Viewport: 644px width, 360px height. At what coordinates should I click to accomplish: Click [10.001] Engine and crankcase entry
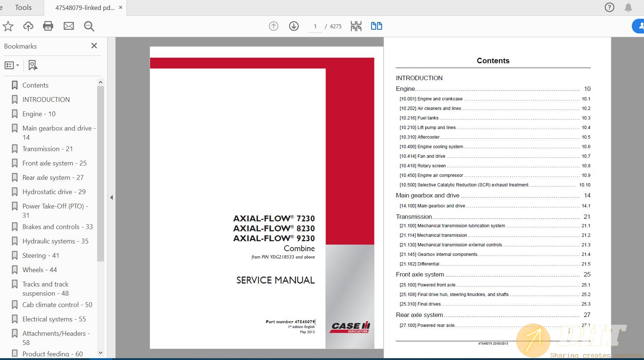point(495,99)
